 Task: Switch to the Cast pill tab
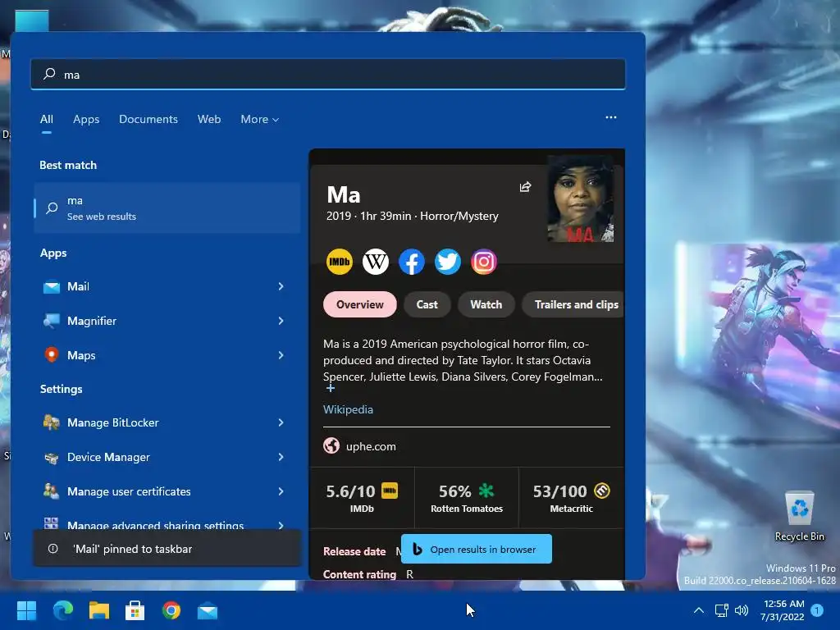point(427,304)
